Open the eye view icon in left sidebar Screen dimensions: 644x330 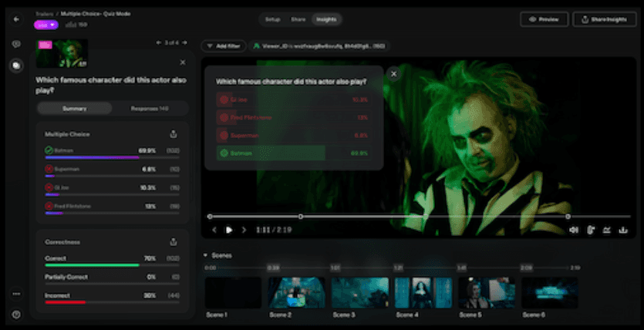[x=16, y=44]
